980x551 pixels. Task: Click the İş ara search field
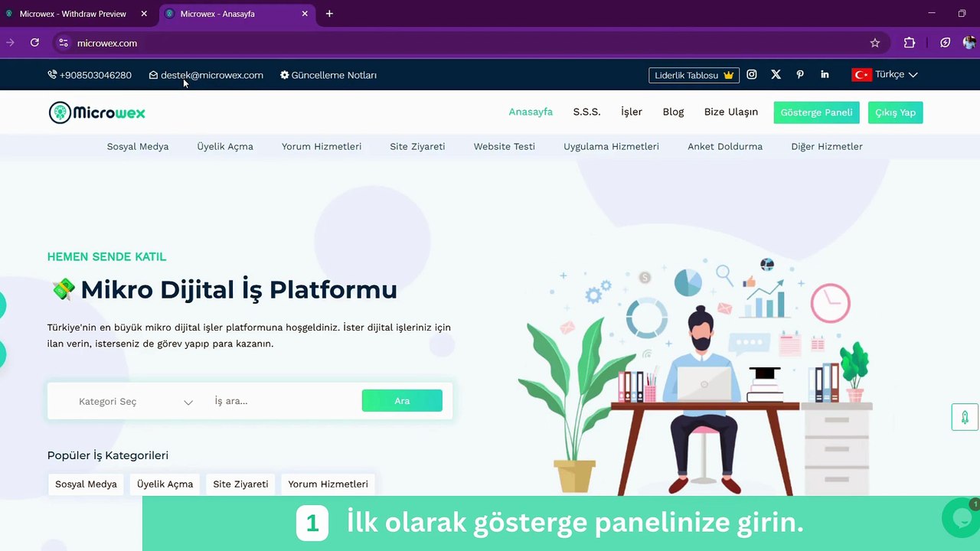click(283, 401)
